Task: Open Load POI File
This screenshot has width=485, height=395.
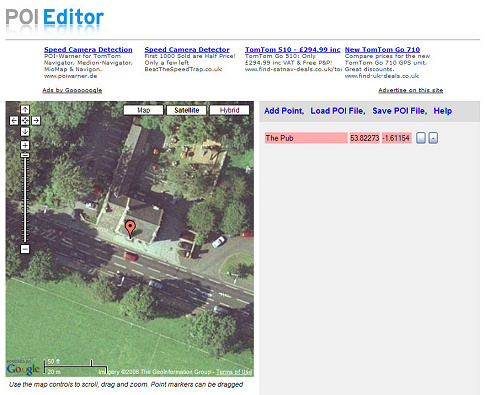Action: [338, 111]
